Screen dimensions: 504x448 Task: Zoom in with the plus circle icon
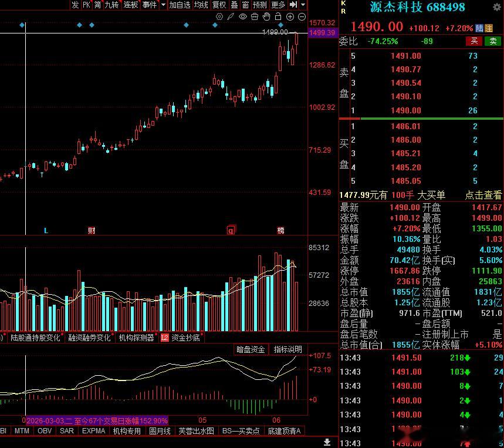coord(290,16)
